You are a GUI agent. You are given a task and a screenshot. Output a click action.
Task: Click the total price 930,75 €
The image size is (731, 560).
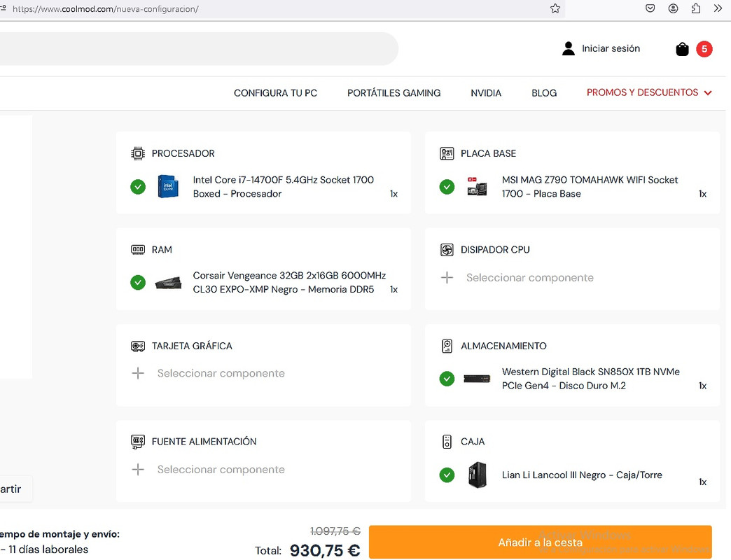tap(325, 550)
